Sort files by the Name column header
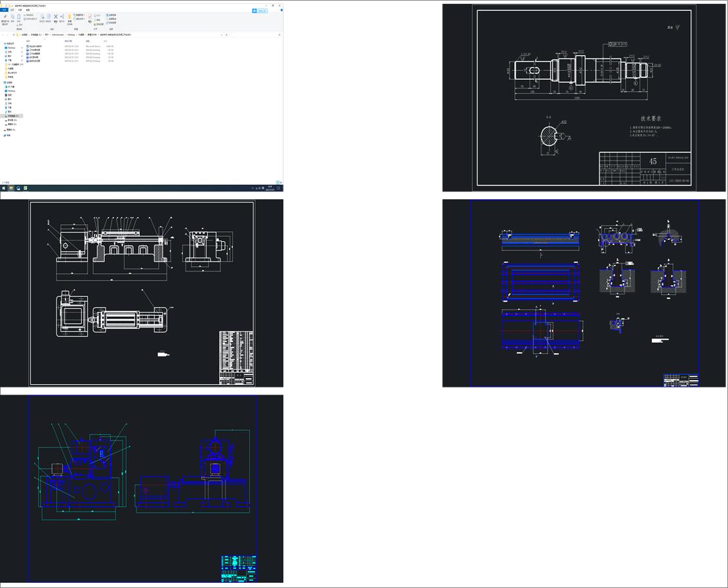Viewport: 728px width, 588px height. [28, 41]
